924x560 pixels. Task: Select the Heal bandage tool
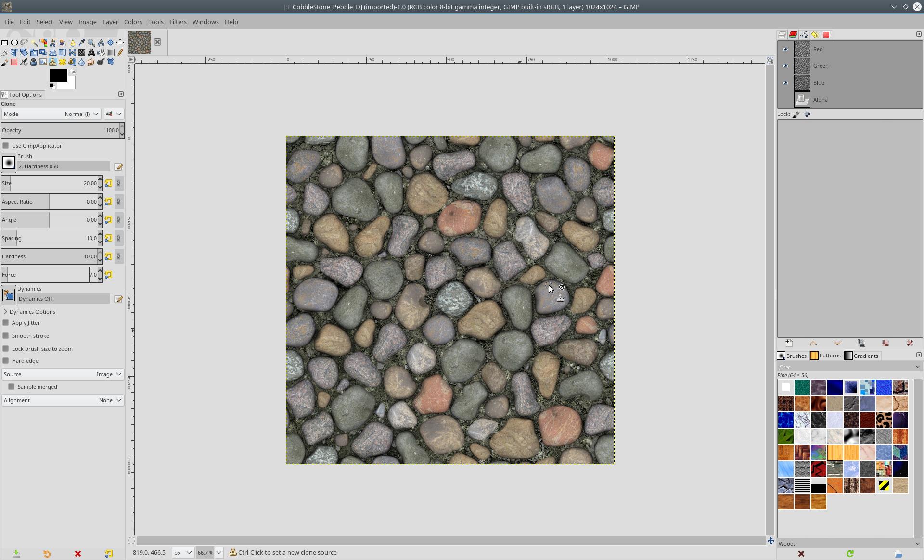63,62
